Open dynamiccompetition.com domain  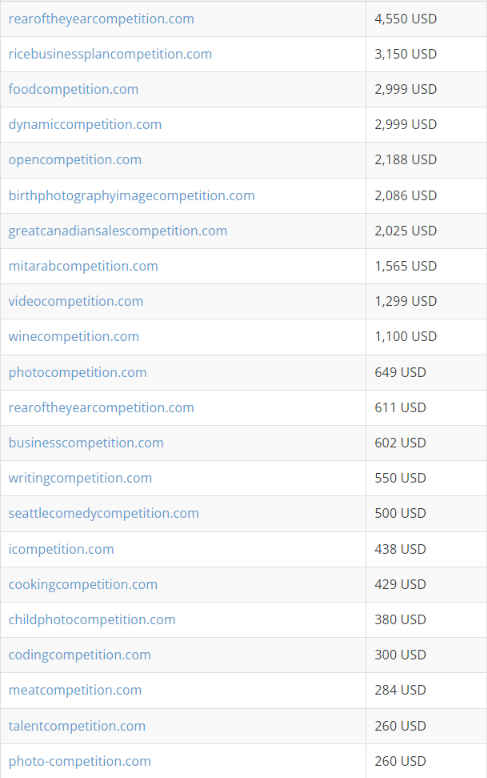pos(85,125)
